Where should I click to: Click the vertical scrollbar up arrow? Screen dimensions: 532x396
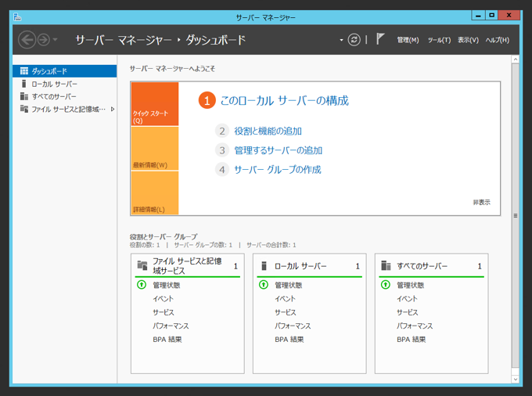(516, 59)
